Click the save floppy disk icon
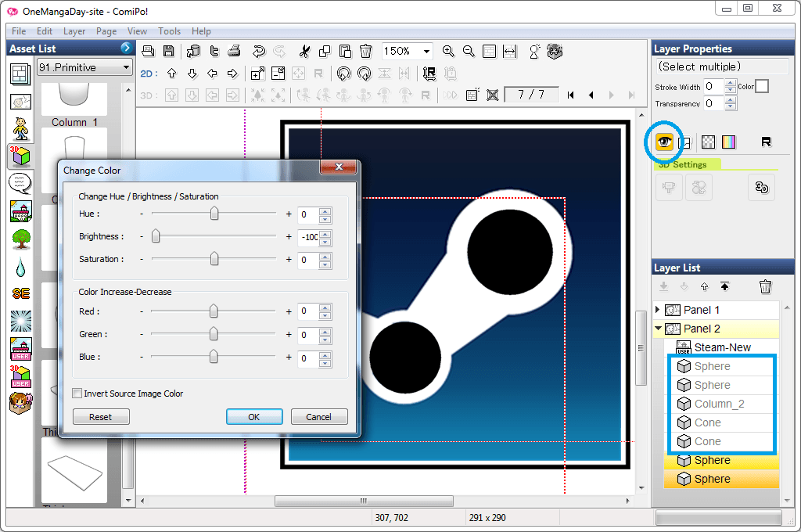Image resolution: width=801 pixels, height=532 pixels. tap(169, 51)
